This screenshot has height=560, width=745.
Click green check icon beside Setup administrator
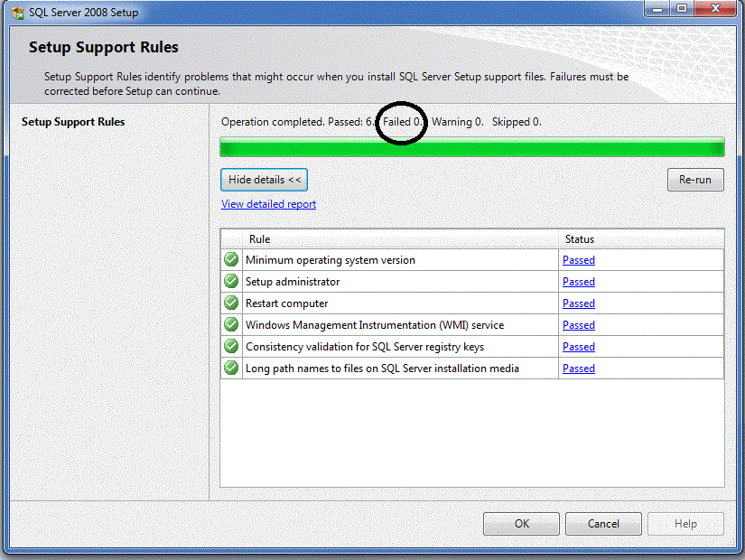(231, 282)
